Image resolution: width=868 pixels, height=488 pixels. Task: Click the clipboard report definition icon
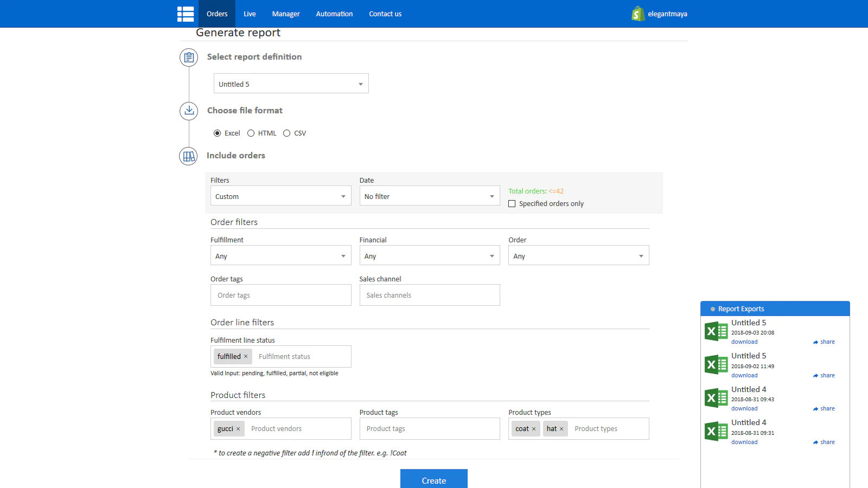pyautogui.click(x=189, y=57)
